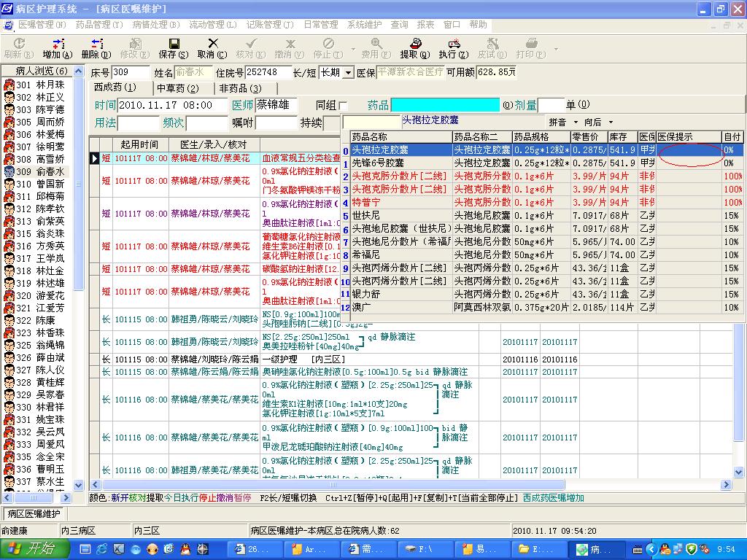Open the 长/短 dropdown showing 长期
747x560 pixels.
click(348, 73)
